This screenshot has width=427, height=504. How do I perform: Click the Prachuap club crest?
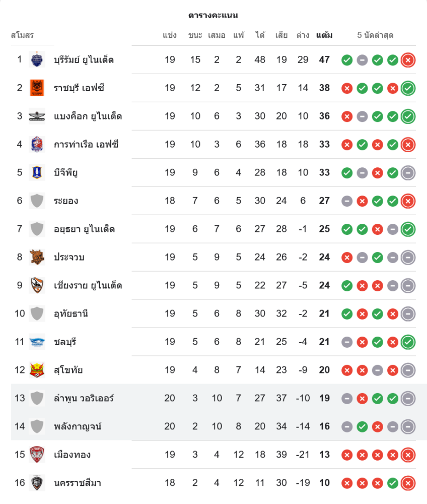click(x=37, y=258)
